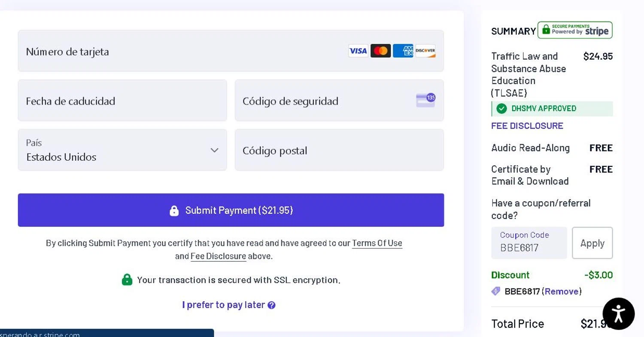
Task: Click the CVC security code card icon
Action: (425, 100)
